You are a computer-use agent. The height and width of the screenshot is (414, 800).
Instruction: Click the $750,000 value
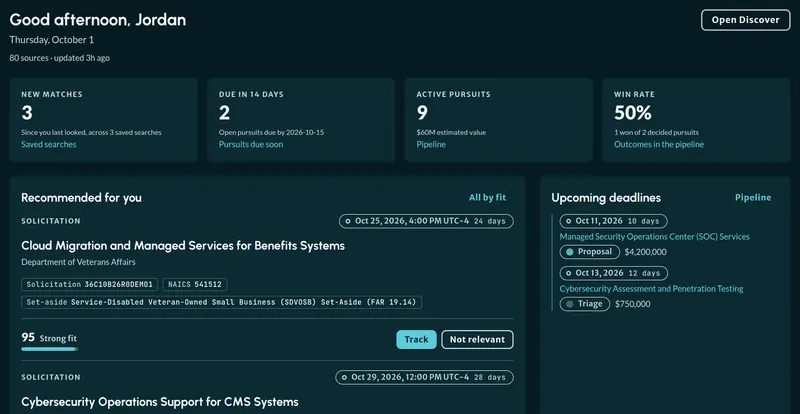click(633, 304)
